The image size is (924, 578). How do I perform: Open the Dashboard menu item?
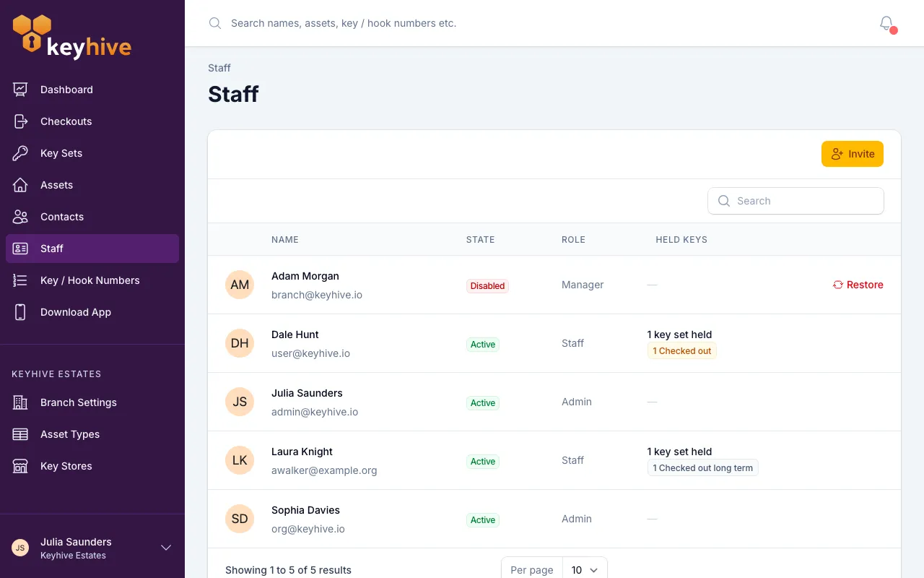[92, 90]
